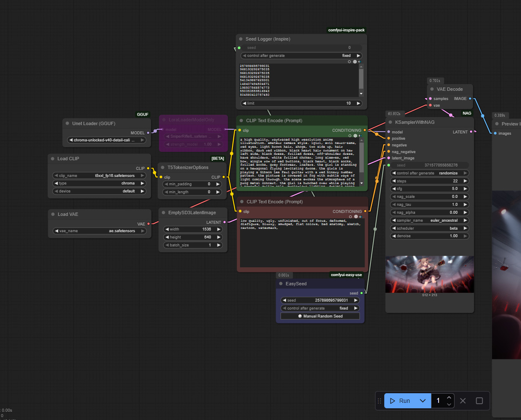Increase batch_size with its right arrow
This screenshot has height=420, width=521.
218,245
